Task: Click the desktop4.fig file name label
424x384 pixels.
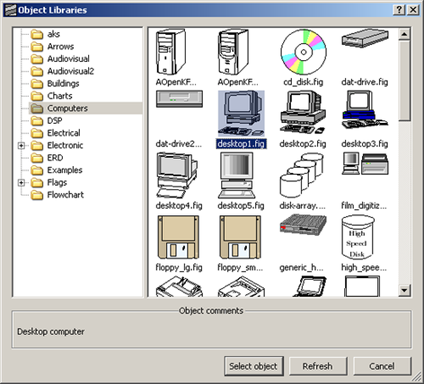Action: [x=179, y=205]
